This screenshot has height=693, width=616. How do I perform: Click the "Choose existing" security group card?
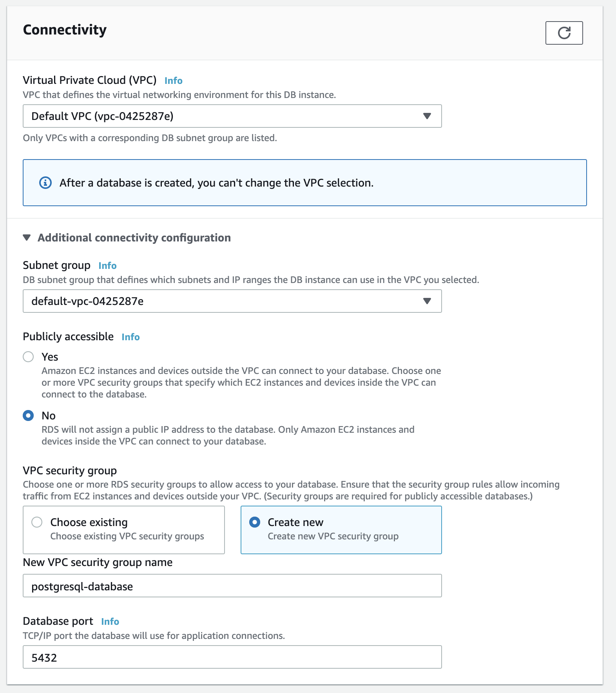coord(124,530)
